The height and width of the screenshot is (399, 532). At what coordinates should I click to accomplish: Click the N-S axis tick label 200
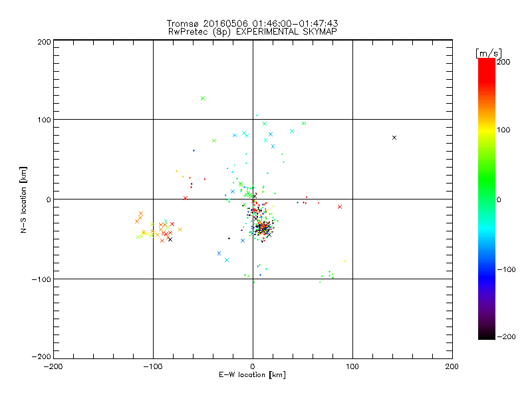44,42
